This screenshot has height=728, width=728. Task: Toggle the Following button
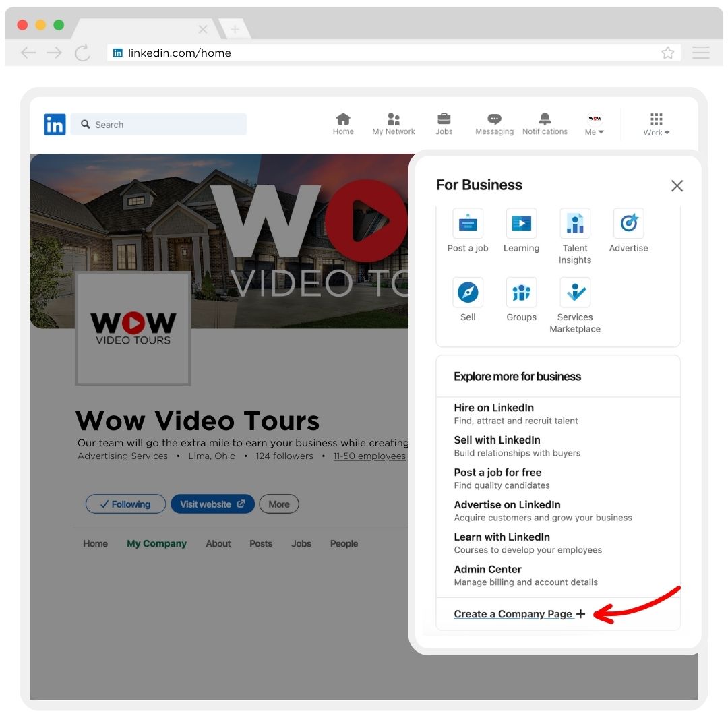[x=125, y=504]
